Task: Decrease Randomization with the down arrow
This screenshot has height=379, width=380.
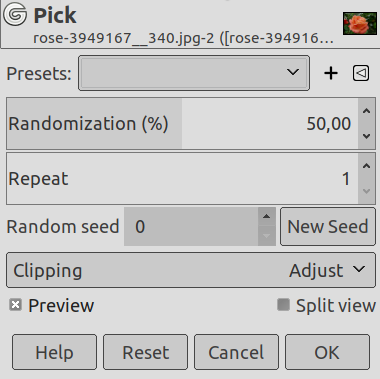Action: click(366, 136)
